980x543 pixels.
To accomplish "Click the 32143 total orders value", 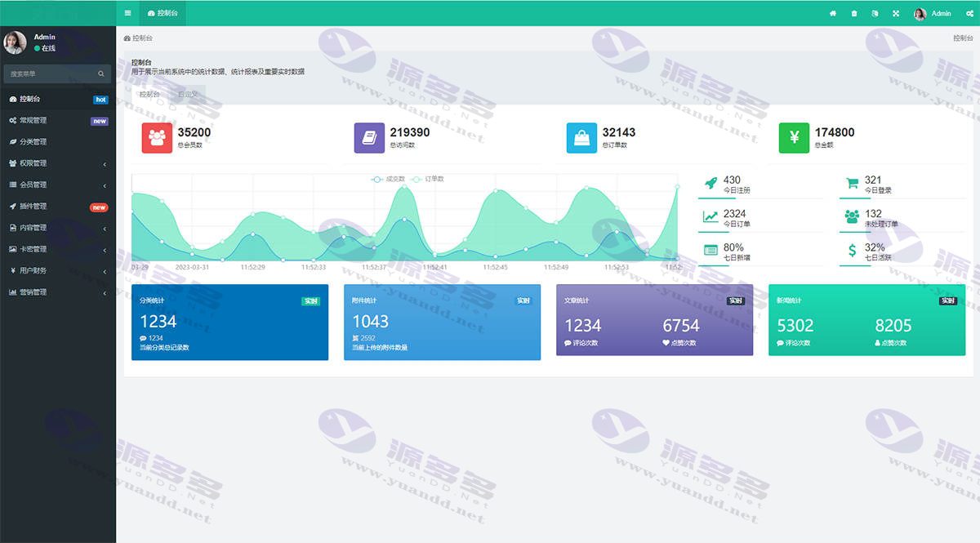I will point(619,132).
